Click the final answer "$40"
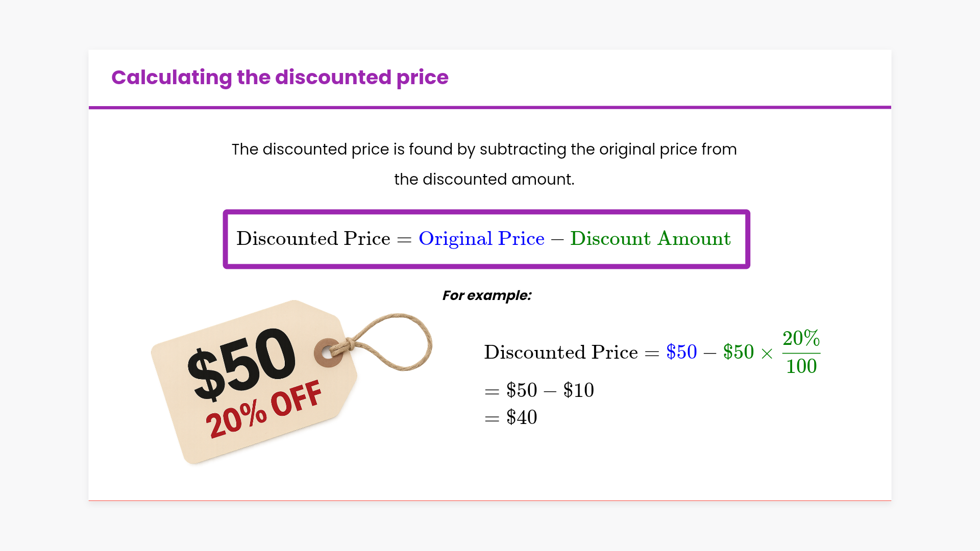980x551 pixels. [x=522, y=418]
